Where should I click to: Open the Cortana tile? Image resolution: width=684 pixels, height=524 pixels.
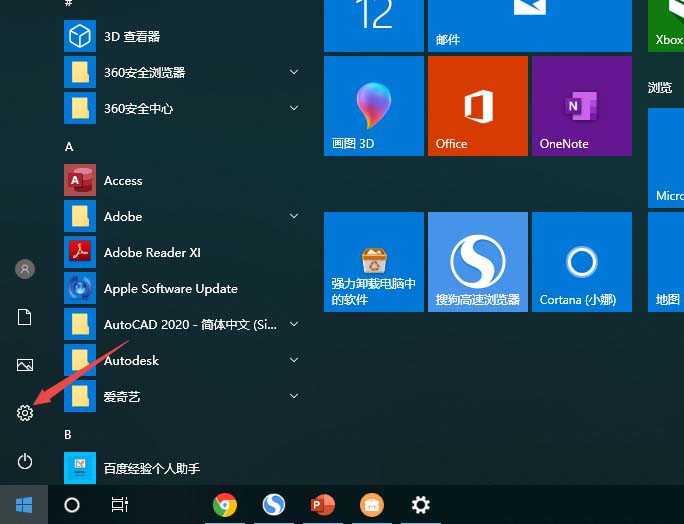coord(581,262)
